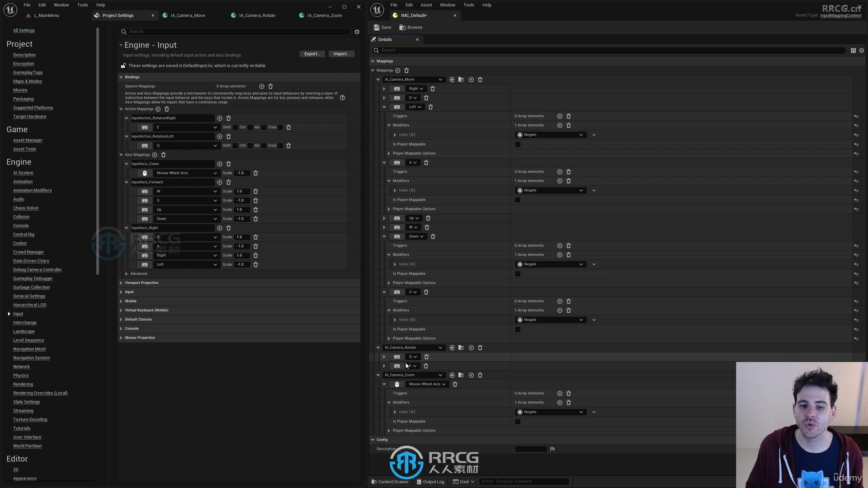Viewport: 868px width, 488px height.
Task: Select the IA_Camera_Move tab
Action: [x=187, y=15]
